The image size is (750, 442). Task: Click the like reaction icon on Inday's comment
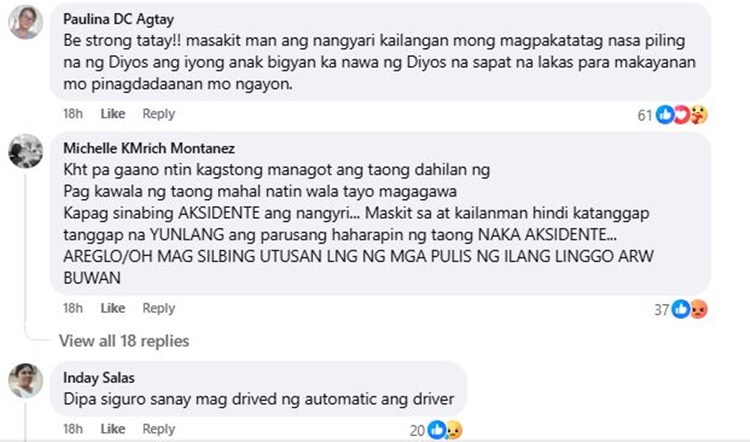pyautogui.click(x=437, y=430)
